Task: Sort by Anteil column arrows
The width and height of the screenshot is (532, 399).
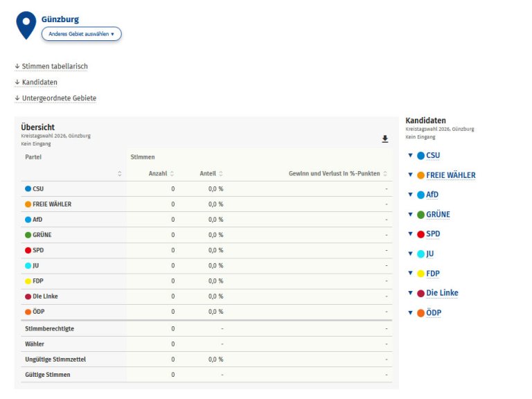Action: point(221,173)
